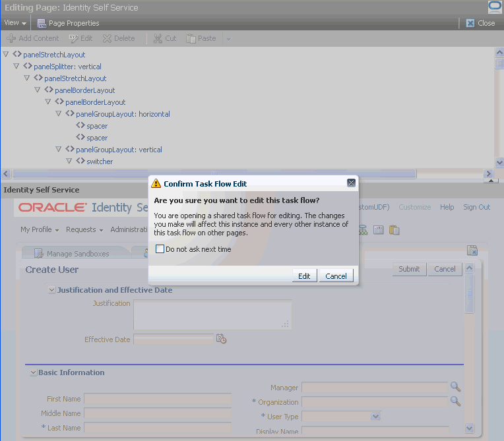Select the first spacer tree item
The height and width of the screenshot is (441, 504).
click(x=97, y=126)
